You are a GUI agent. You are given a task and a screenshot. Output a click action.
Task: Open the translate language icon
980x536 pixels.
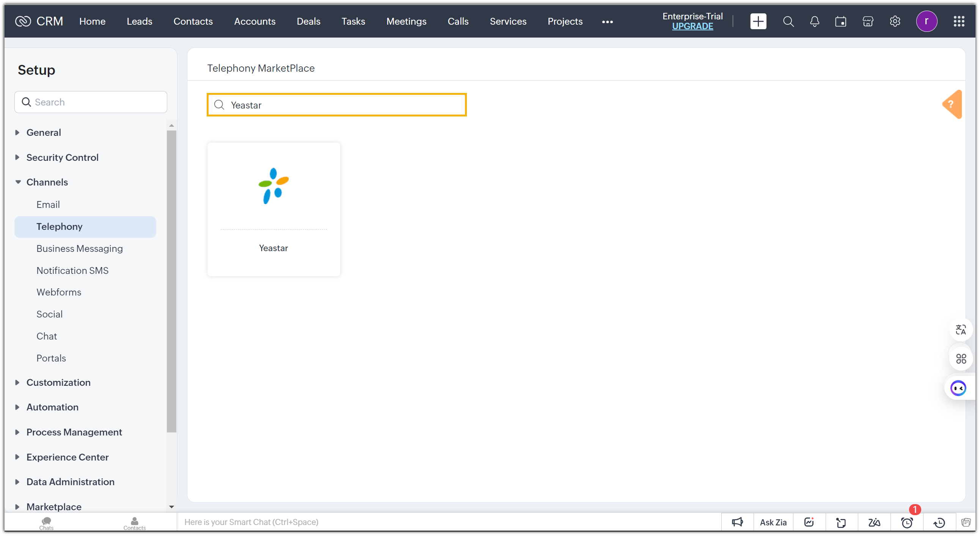[x=961, y=329]
